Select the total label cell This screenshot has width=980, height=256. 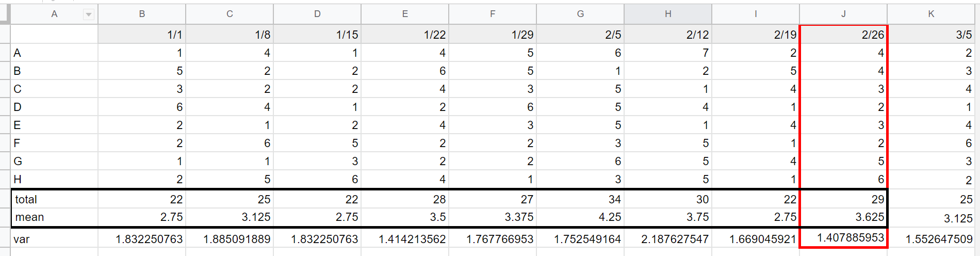click(55, 199)
